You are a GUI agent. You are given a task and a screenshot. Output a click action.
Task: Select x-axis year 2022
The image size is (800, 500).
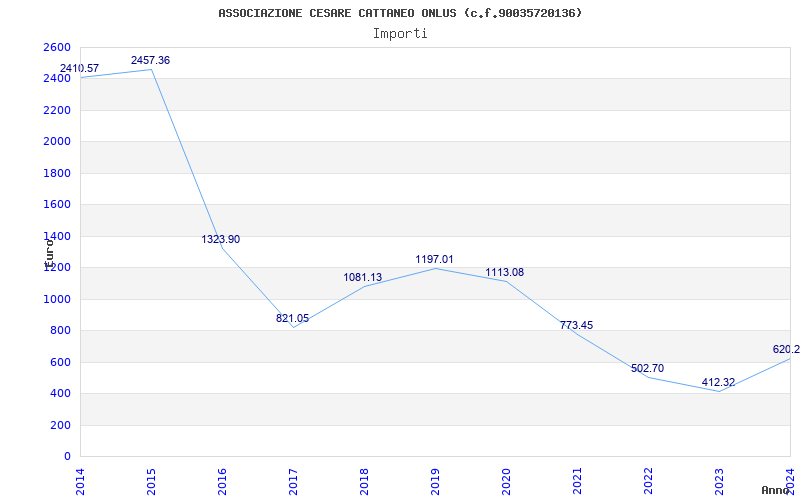(x=648, y=482)
